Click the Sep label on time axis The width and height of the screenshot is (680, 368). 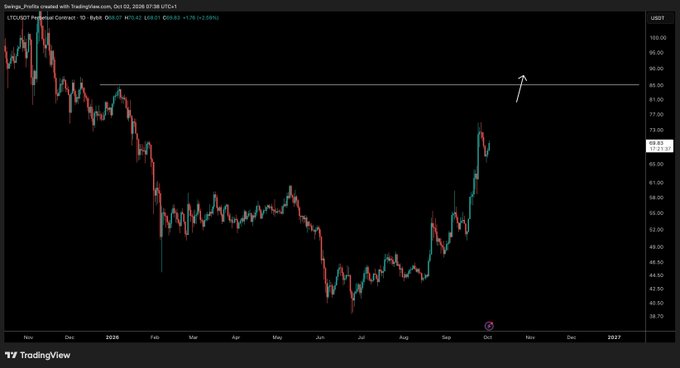(446, 337)
